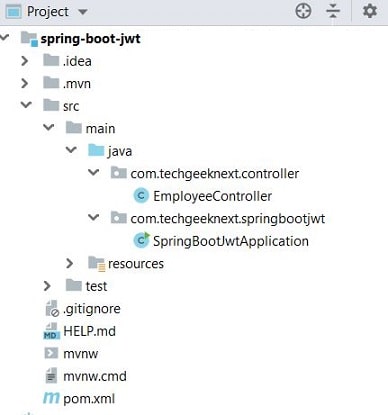Open the mvnw file

(81, 354)
